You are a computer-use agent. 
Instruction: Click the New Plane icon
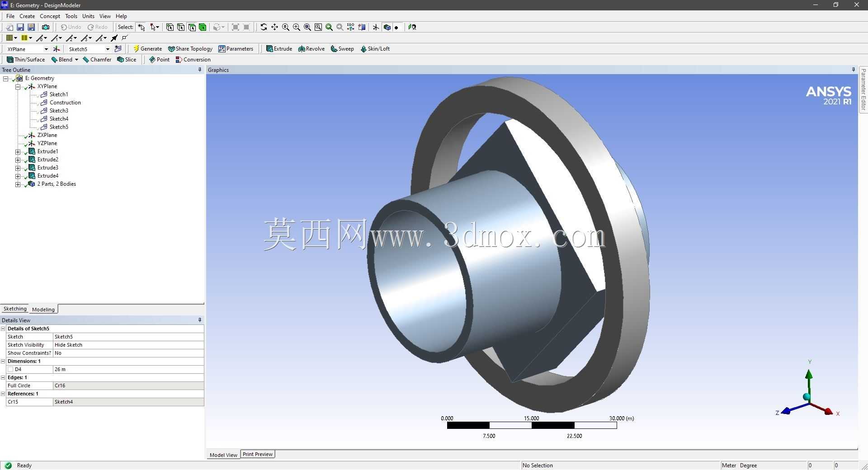click(x=57, y=49)
